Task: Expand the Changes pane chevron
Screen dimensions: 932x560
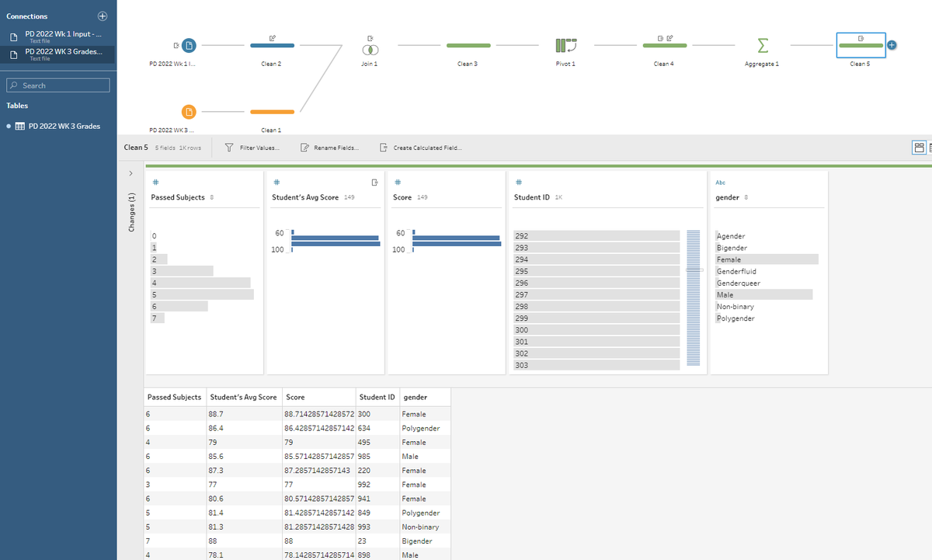Action: click(130, 173)
